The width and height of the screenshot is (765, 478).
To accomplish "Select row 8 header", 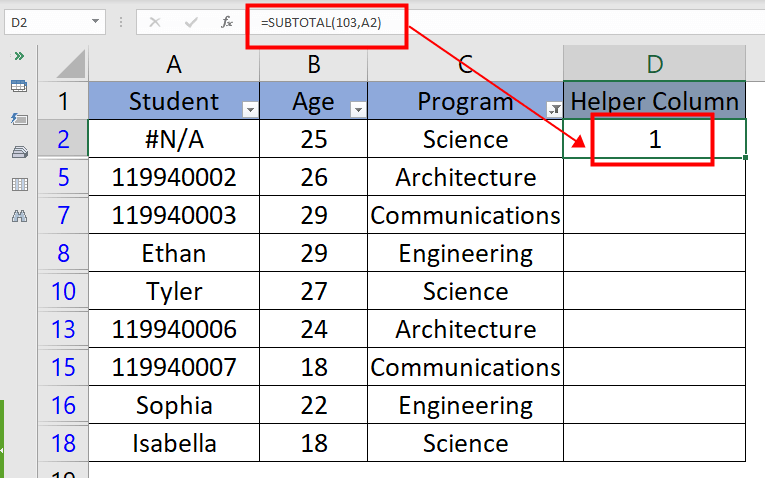I will click(x=63, y=254).
